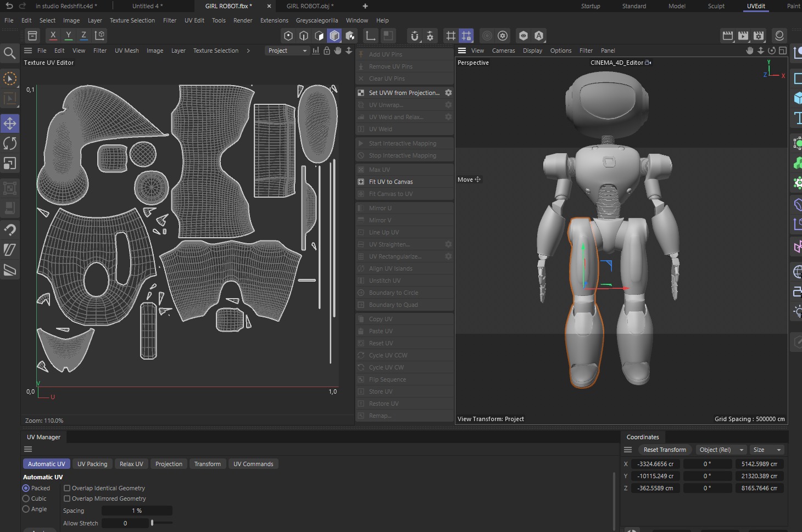Image resolution: width=802 pixels, height=532 pixels.
Task: Select Points mode icon
Action: [x=288, y=36]
